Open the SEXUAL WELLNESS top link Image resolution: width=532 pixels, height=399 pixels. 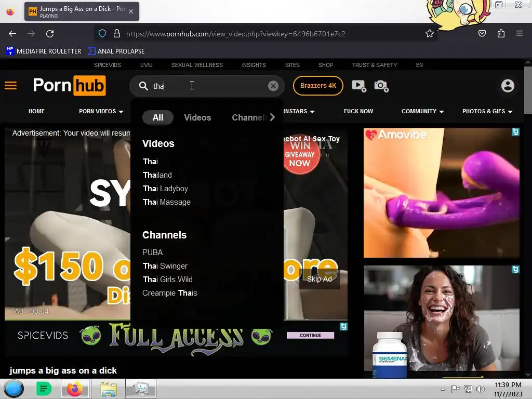click(197, 65)
